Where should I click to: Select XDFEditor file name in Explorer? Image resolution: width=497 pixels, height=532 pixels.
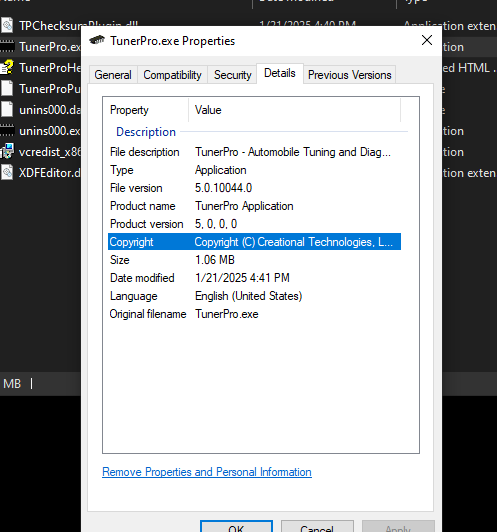point(50,173)
